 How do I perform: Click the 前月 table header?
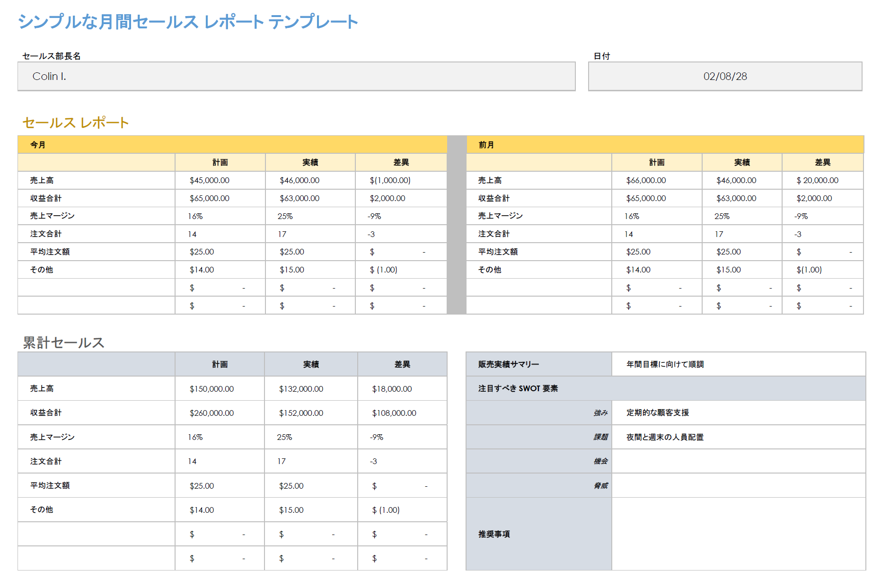point(665,145)
